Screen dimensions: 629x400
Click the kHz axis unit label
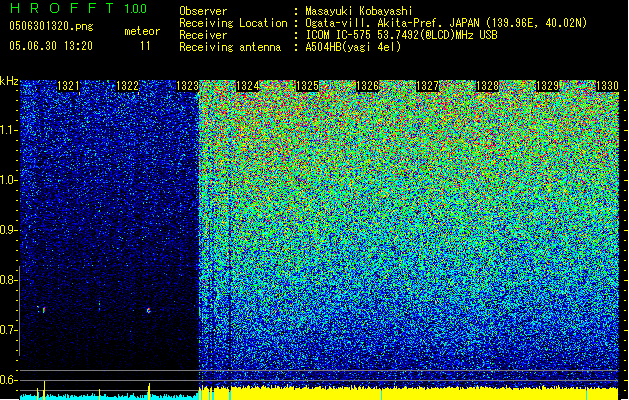[9, 81]
